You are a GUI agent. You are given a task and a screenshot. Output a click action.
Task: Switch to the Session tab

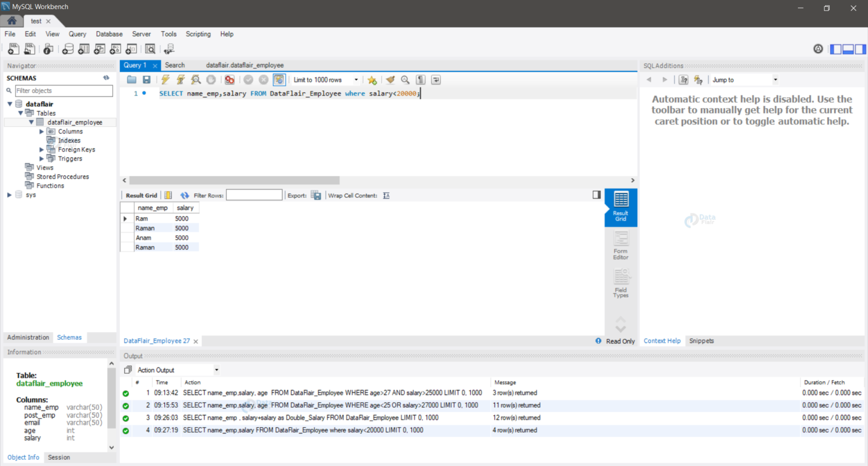pos(59,457)
